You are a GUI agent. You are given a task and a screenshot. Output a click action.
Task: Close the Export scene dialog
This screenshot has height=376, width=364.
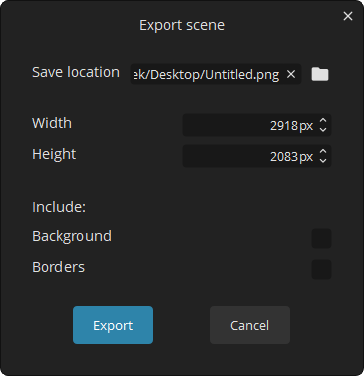[x=348, y=16]
